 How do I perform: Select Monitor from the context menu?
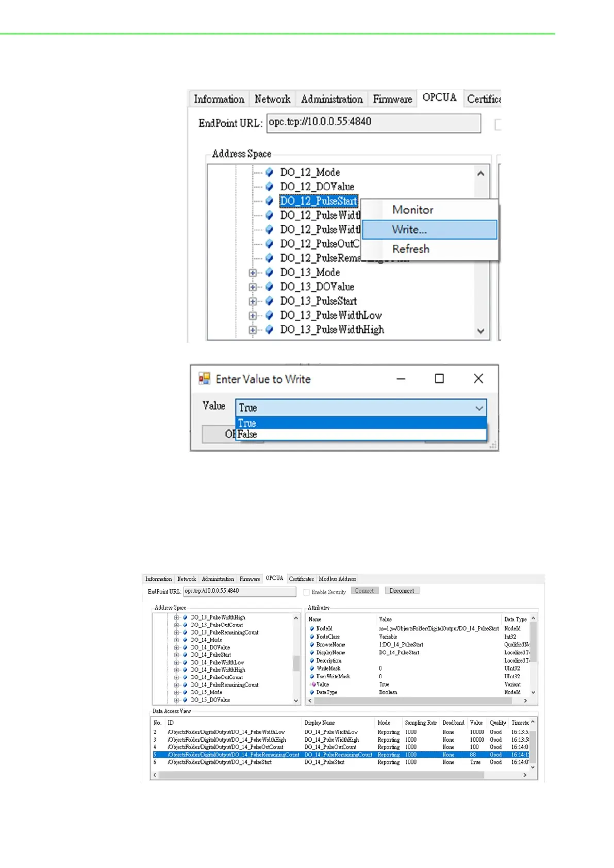tap(430, 210)
